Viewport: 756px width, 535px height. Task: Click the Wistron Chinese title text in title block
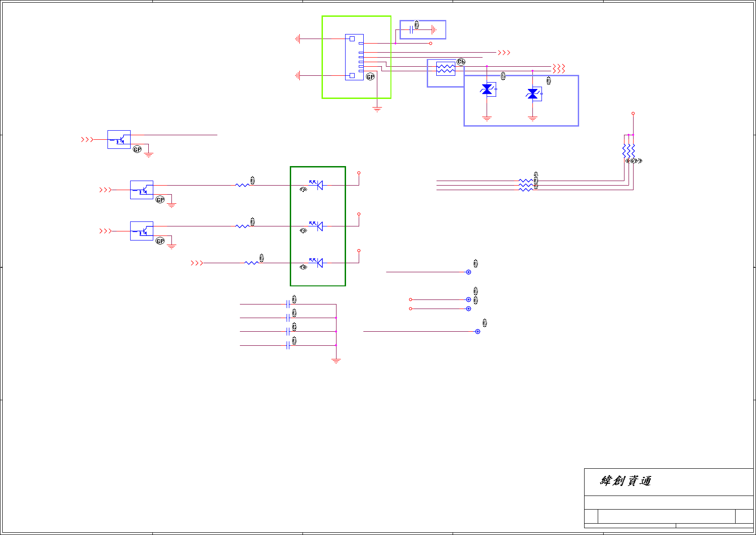point(626,481)
